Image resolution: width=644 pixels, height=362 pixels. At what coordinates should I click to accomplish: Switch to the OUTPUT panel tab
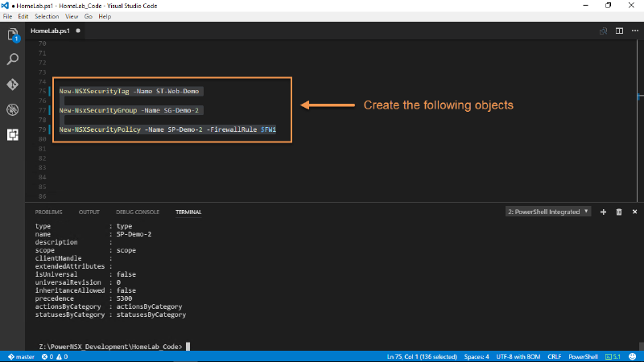(89, 212)
